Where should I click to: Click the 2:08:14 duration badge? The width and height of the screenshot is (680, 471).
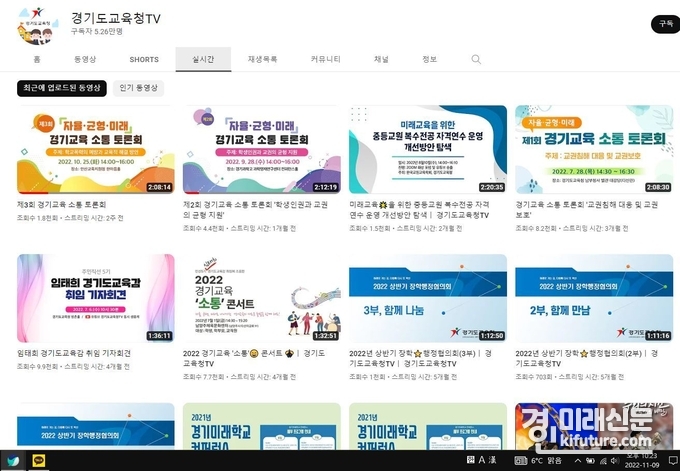click(x=160, y=187)
